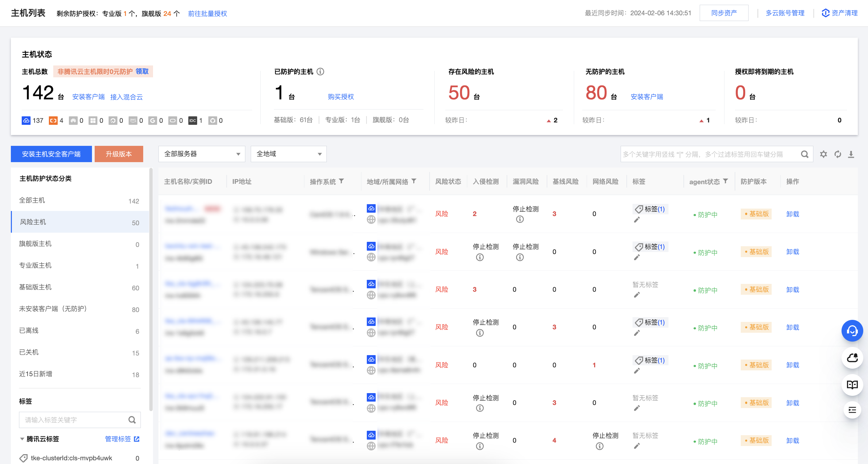Open the 全部服务器 dropdown
The width and height of the screenshot is (868, 464).
202,154
